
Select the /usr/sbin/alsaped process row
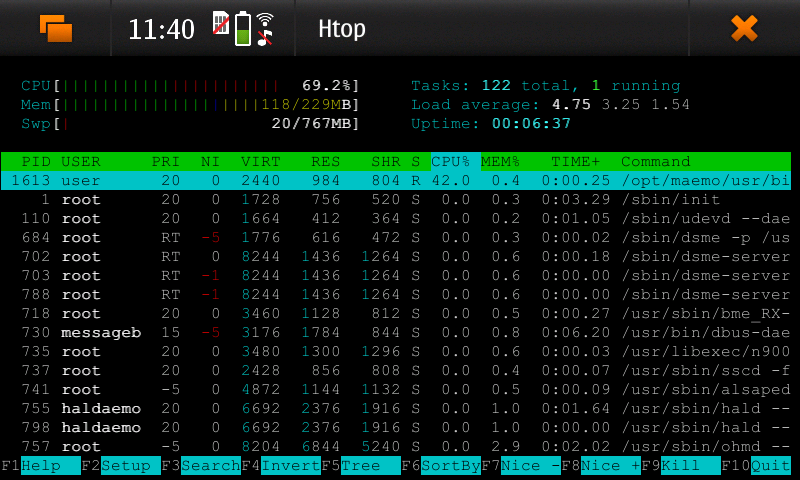[x=396, y=390]
